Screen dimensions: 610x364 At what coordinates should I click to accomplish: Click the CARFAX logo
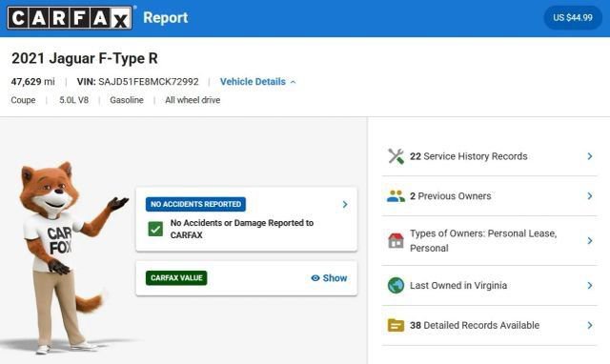tap(70, 18)
